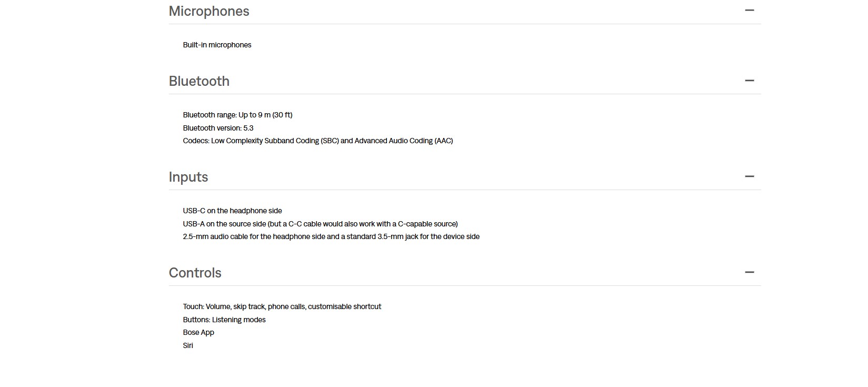Click the minus icon beside Inputs
The image size is (868, 387).
pos(749,176)
